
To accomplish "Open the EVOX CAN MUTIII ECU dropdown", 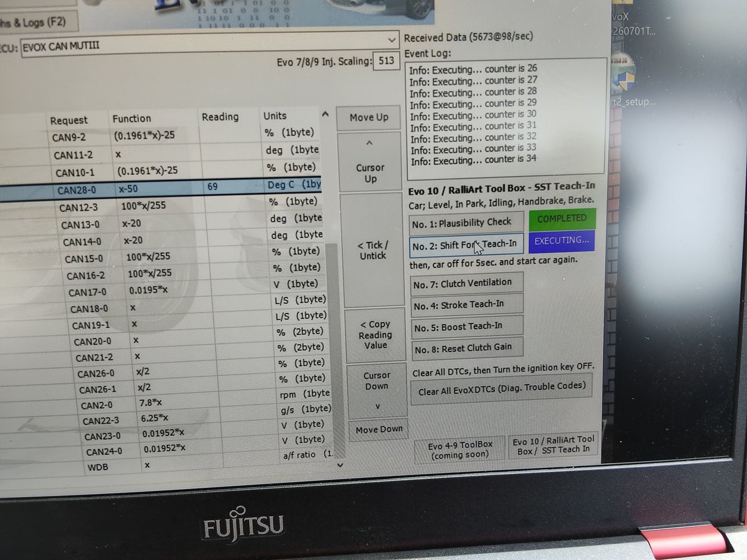I will 210,44.
